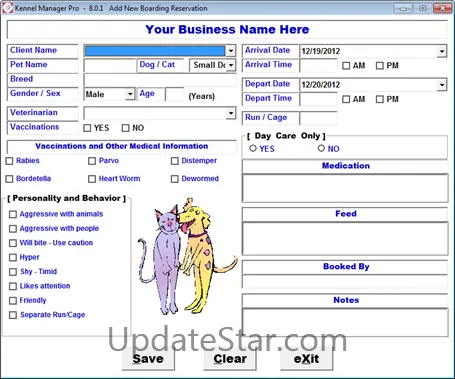This screenshot has width=455, height=379.
Task: Click the Breed input field
Action: tap(160, 80)
